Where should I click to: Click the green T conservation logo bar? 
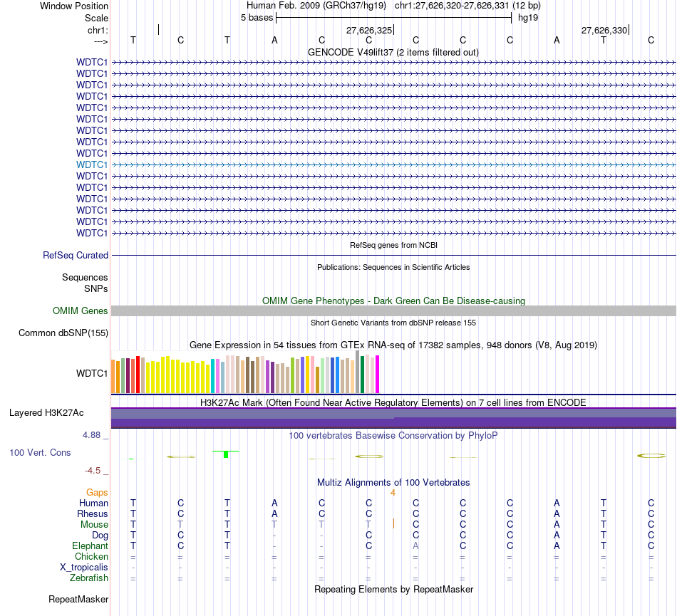click(226, 454)
